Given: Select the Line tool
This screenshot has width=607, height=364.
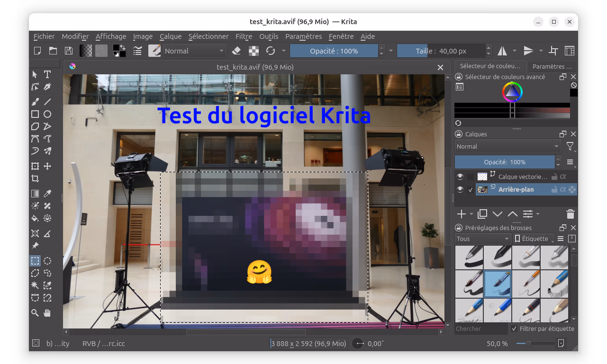Looking at the screenshot, I should coord(47,101).
